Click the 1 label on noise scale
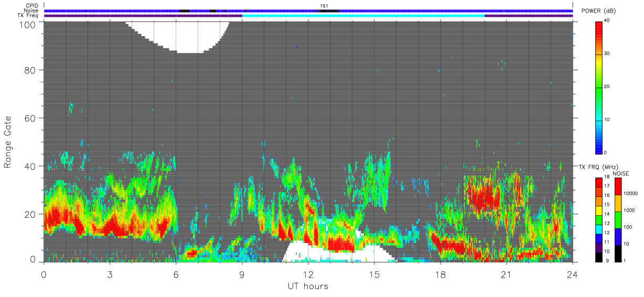 click(x=625, y=260)
